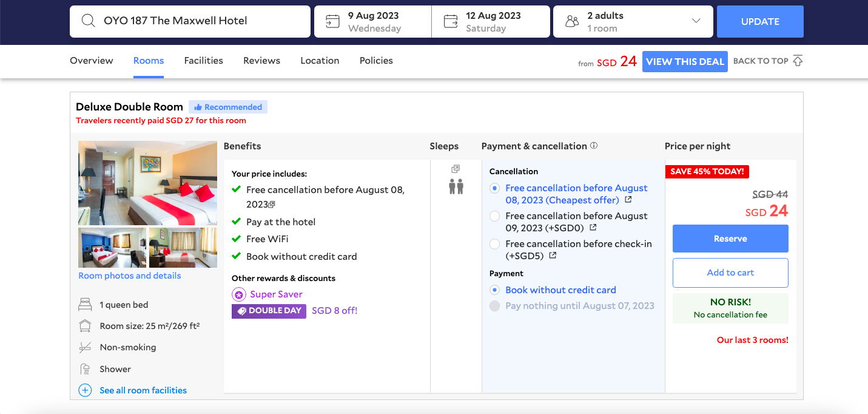
Task: Open the 12 Aug 2023 check-out picker
Action: click(x=491, y=22)
